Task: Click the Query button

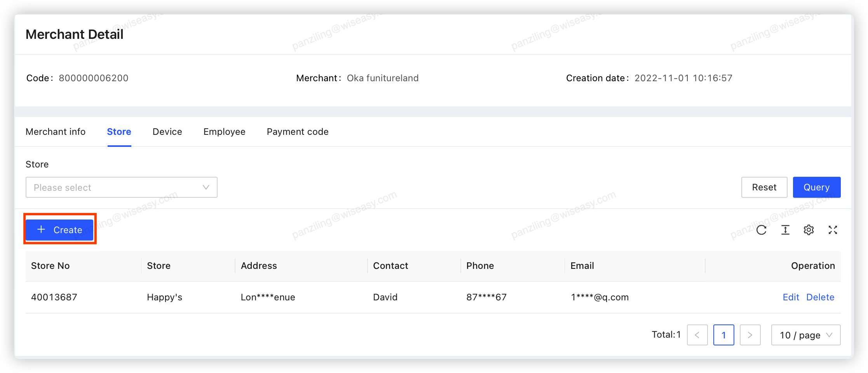Action: pyautogui.click(x=816, y=187)
